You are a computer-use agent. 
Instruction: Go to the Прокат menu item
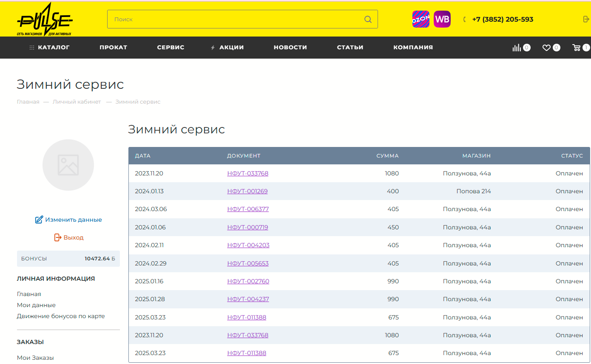(113, 48)
